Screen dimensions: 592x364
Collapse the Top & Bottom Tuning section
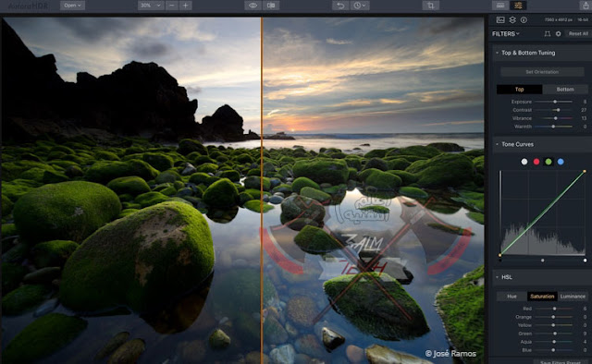click(x=498, y=53)
